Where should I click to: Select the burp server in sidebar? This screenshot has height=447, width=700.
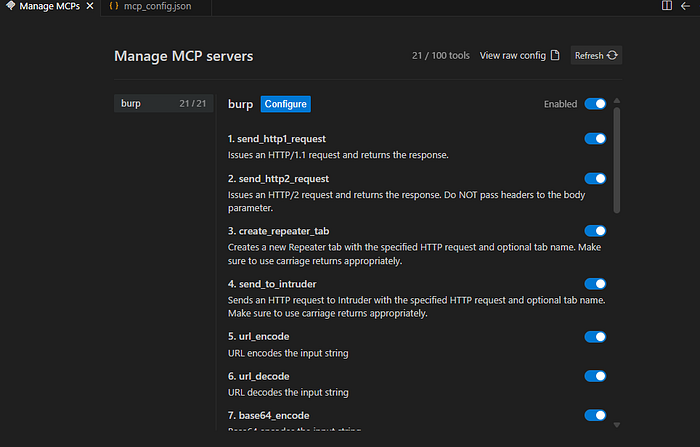(x=163, y=103)
